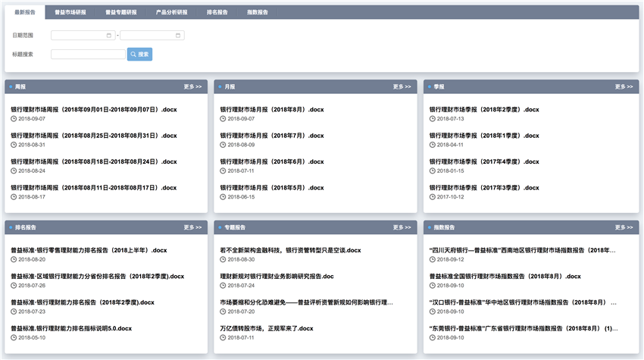
Task: Expand 更多 in the 周报 panel
Action: pos(192,87)
